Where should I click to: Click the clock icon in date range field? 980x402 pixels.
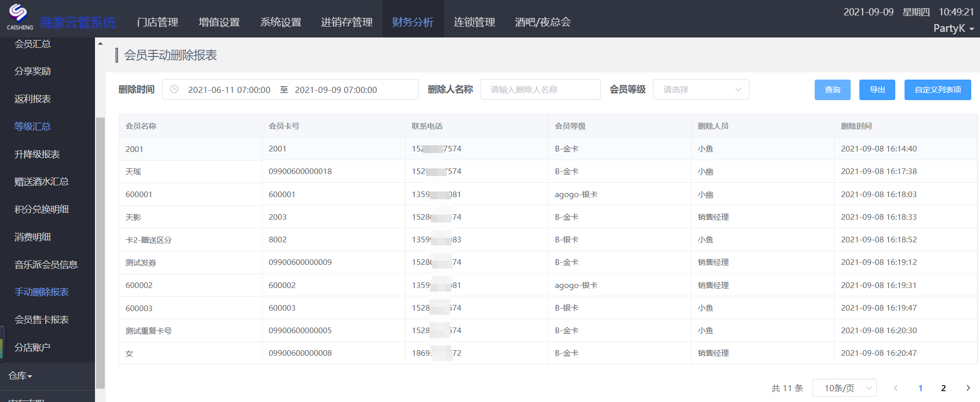pos(175,89)
